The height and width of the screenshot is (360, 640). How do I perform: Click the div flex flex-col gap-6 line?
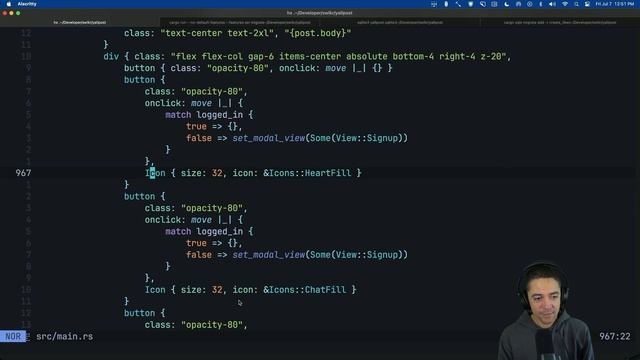tap(307, 56)
